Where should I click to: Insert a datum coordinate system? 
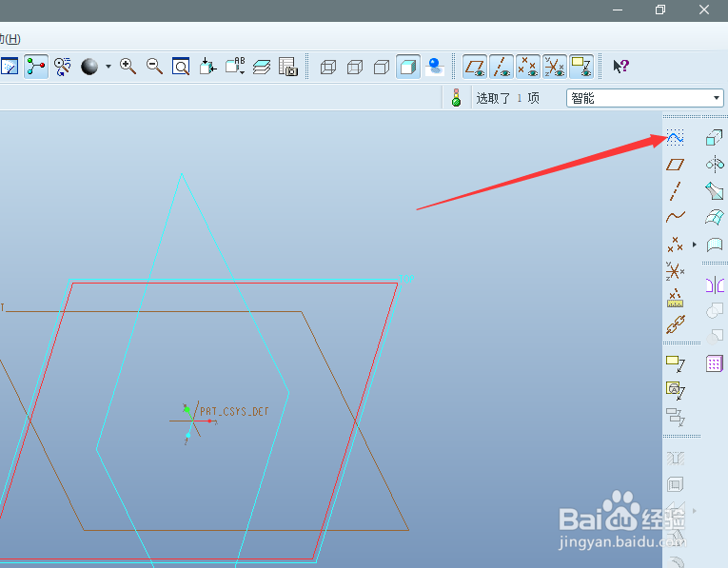tap(675, 270)
